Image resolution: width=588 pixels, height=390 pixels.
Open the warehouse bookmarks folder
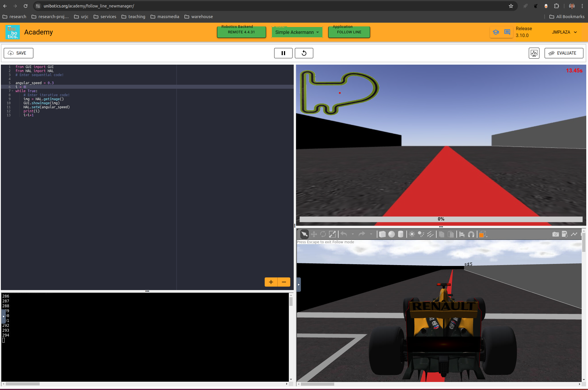[199, 17]
